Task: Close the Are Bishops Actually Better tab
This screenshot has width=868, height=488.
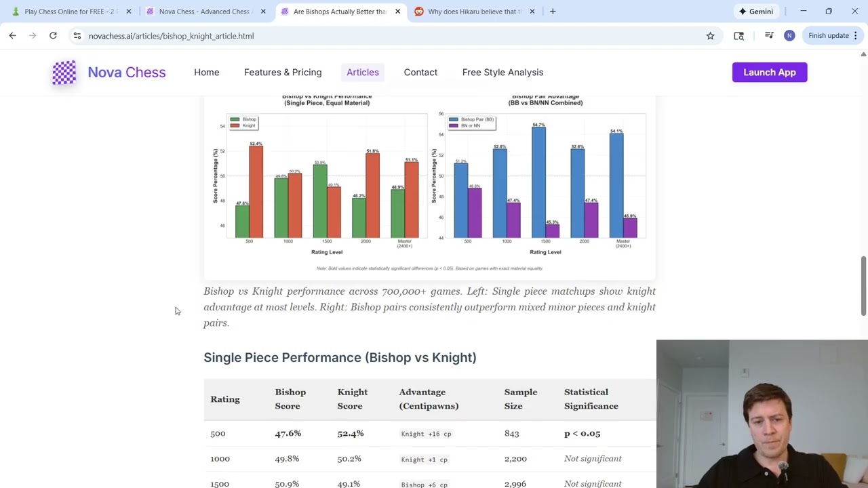Action: pos(397,11)
